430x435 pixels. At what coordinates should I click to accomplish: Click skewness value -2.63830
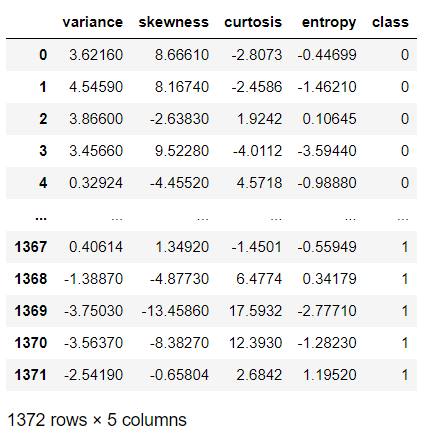point(179,119)
